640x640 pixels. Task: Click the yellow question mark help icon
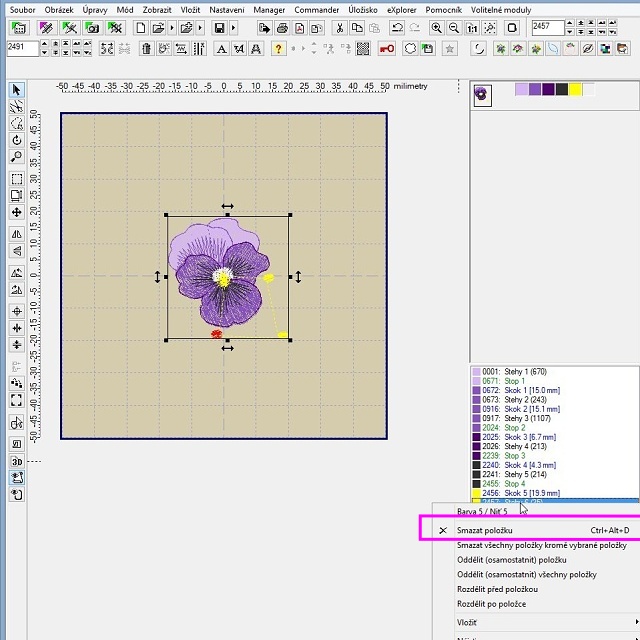278,48
